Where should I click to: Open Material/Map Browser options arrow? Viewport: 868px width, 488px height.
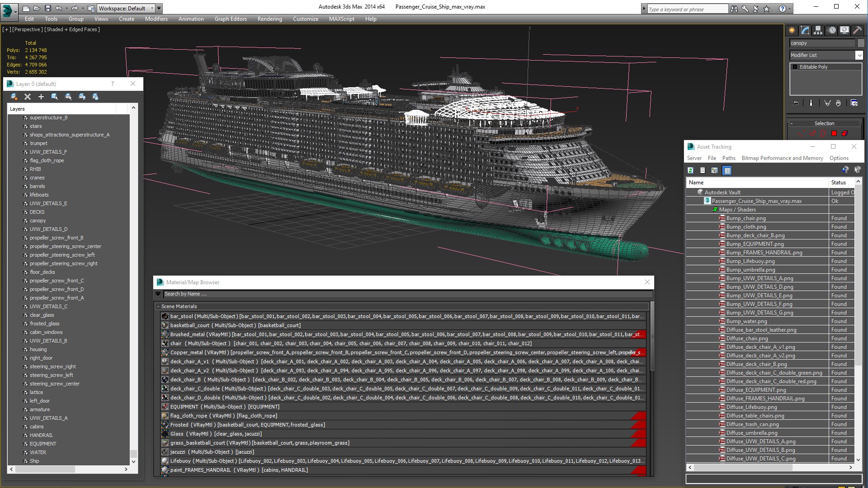coord(158,294)
